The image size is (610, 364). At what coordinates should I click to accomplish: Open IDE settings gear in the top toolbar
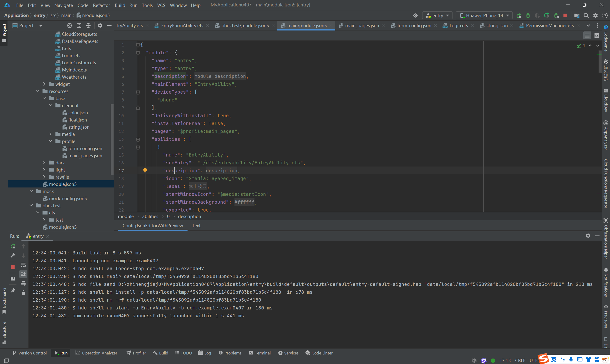[595, 16]
